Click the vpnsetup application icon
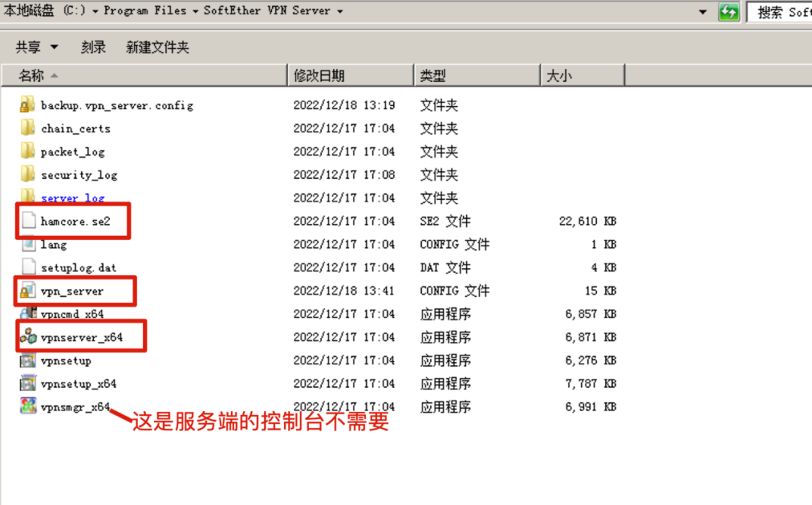Screen dimensions: 812x505 (28, 360)
